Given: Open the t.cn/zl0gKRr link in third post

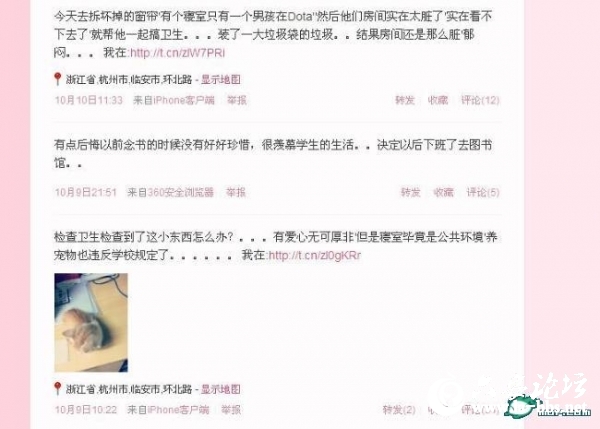Looking at the screenshot, I should [315, 255].
